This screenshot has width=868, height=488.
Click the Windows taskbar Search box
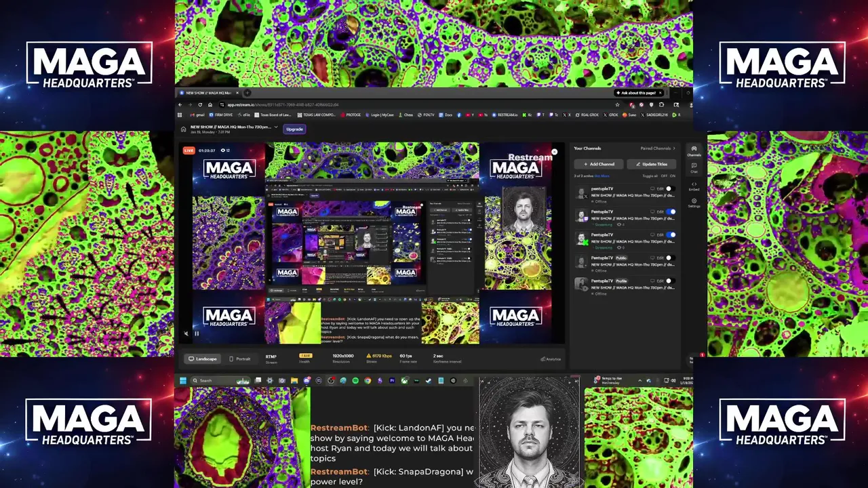tap(220, 380)
